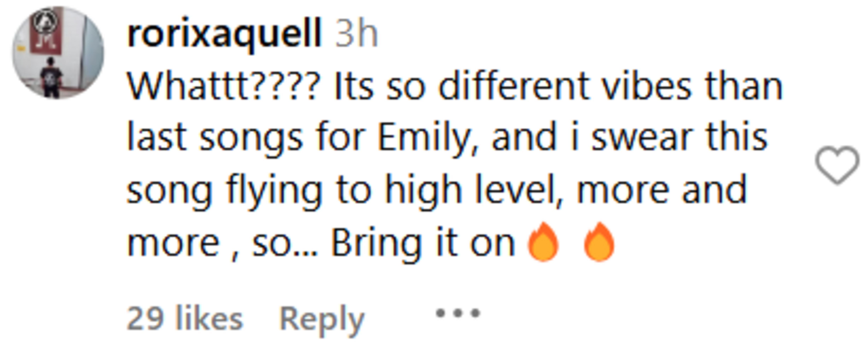Image resolution: width=868 pixels, height=353 pixels.
Task: Reply to rorixaquell's comment
Action: 322,318
